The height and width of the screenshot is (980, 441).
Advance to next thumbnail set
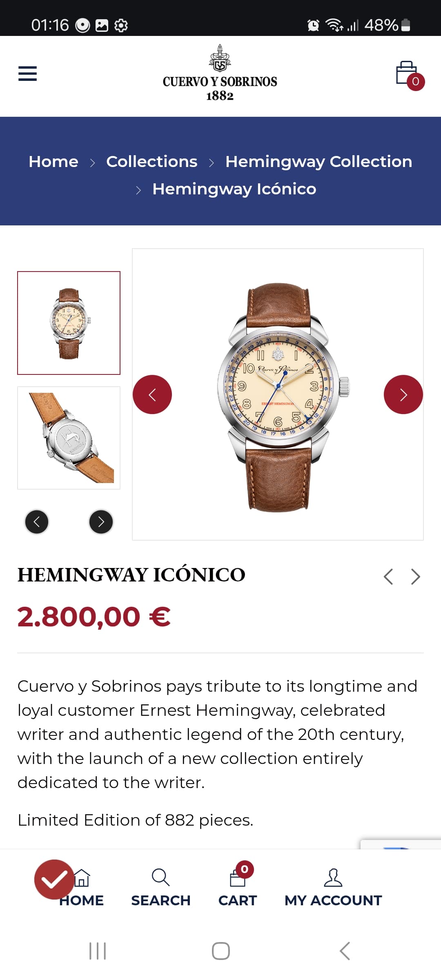[x=101, y=522]
